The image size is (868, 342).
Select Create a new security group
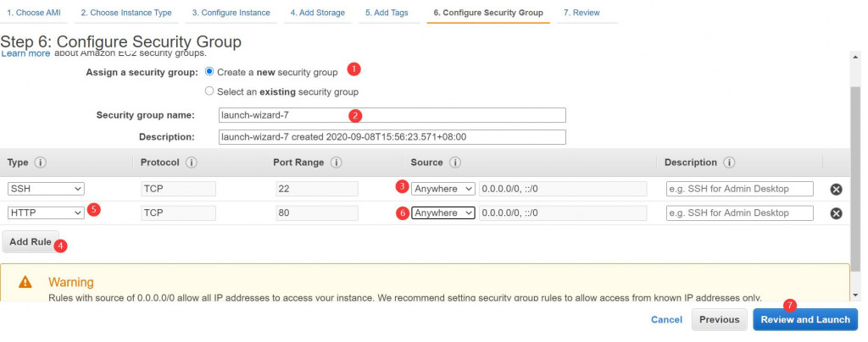click(209, 72)
